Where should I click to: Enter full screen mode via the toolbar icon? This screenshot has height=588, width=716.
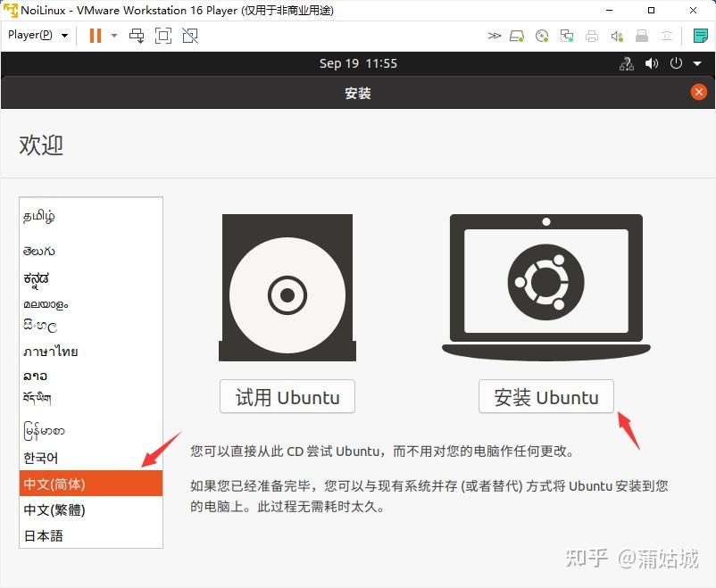coord(162,36)
